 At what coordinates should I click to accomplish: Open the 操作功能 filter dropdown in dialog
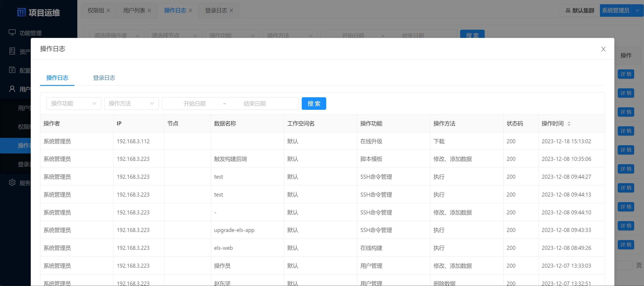74,103
